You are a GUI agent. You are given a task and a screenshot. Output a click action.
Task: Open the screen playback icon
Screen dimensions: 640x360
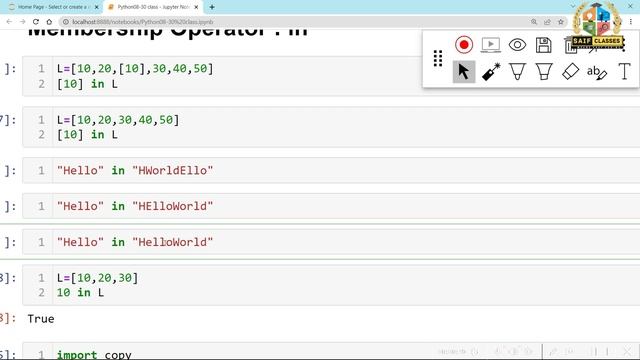[491, 44]
